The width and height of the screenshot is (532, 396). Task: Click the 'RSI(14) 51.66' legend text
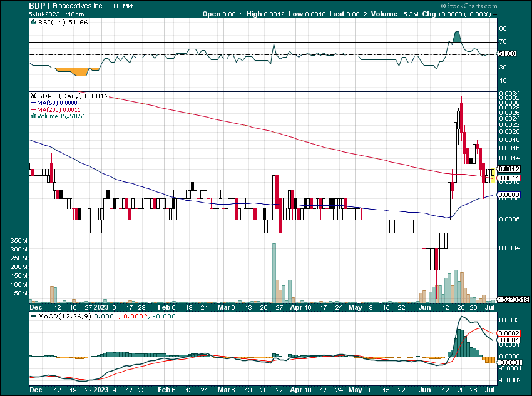click(x=63, y=23)
